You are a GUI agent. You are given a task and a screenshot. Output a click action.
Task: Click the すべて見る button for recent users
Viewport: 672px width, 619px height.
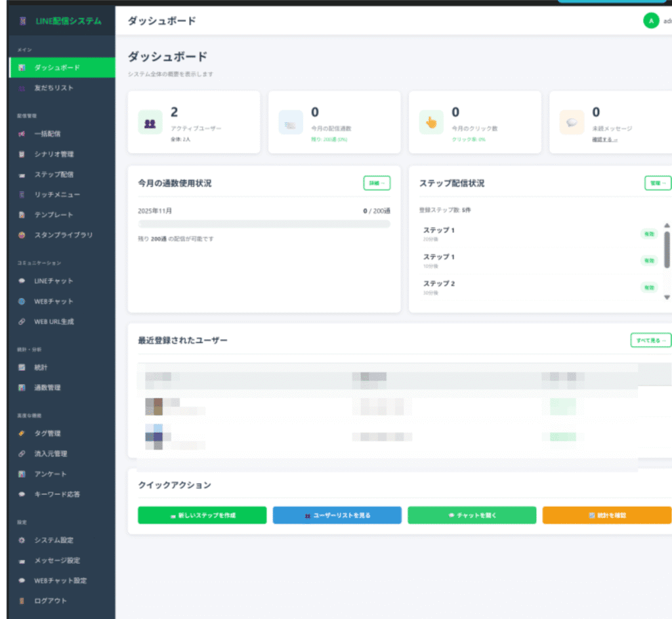coord(650,340)
